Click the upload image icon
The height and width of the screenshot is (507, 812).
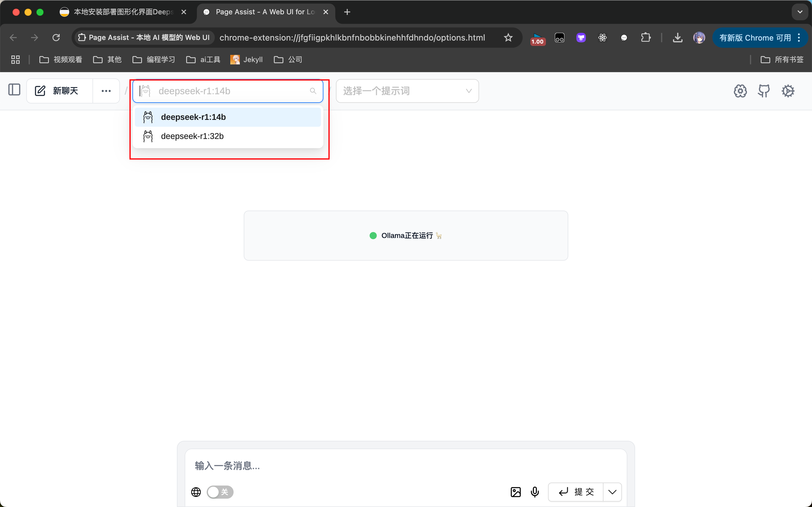[515, 492]
